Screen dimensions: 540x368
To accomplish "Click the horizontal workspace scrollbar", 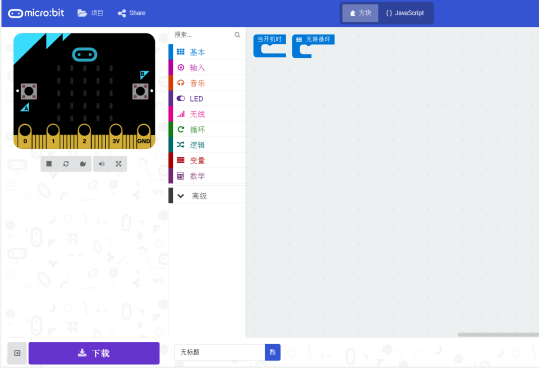I will (x=498, y=335).
